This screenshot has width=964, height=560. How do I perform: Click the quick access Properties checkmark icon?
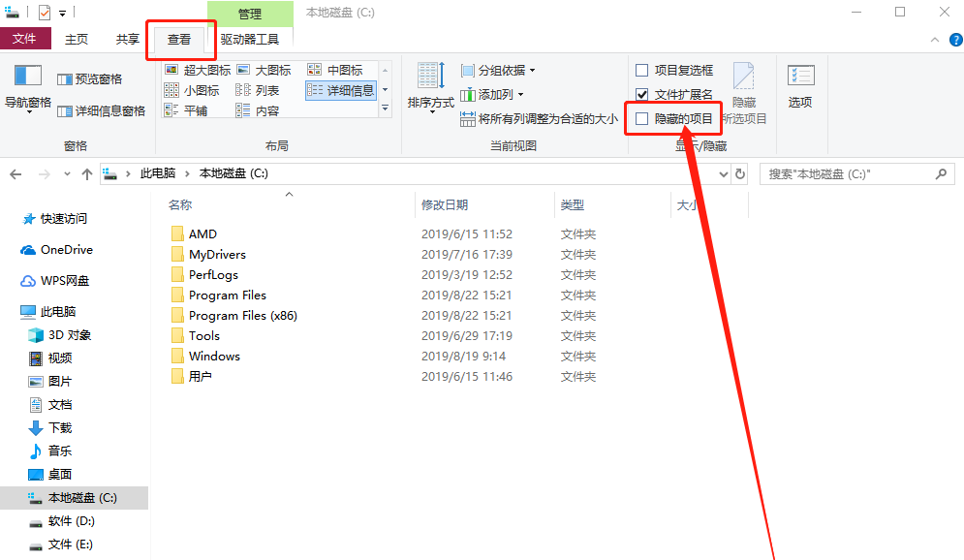tap(45, 13)
